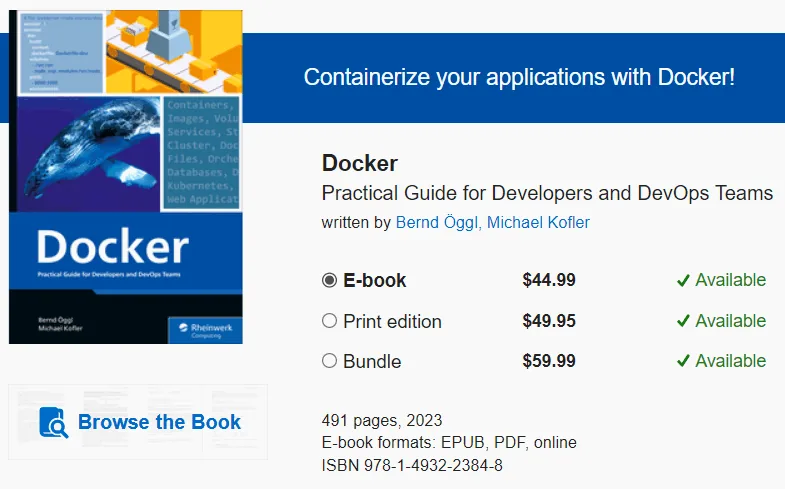Open the Docker book cover image

pos(126,177)
